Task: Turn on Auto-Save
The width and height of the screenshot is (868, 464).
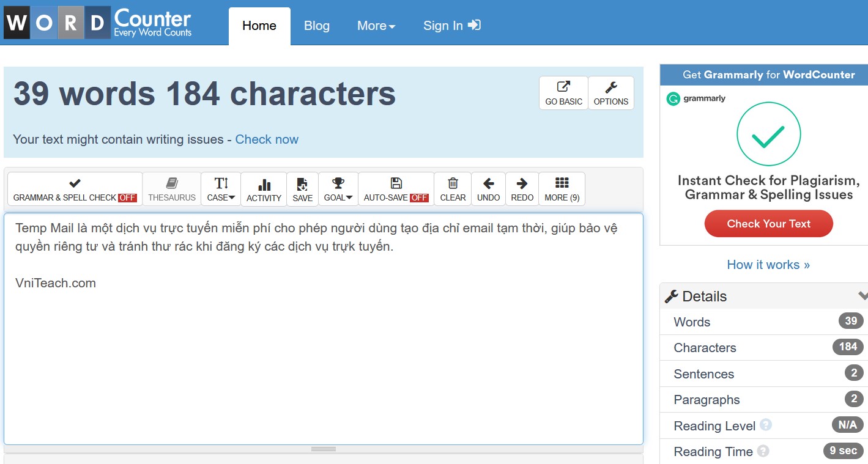Action: (x=395, y=188)
